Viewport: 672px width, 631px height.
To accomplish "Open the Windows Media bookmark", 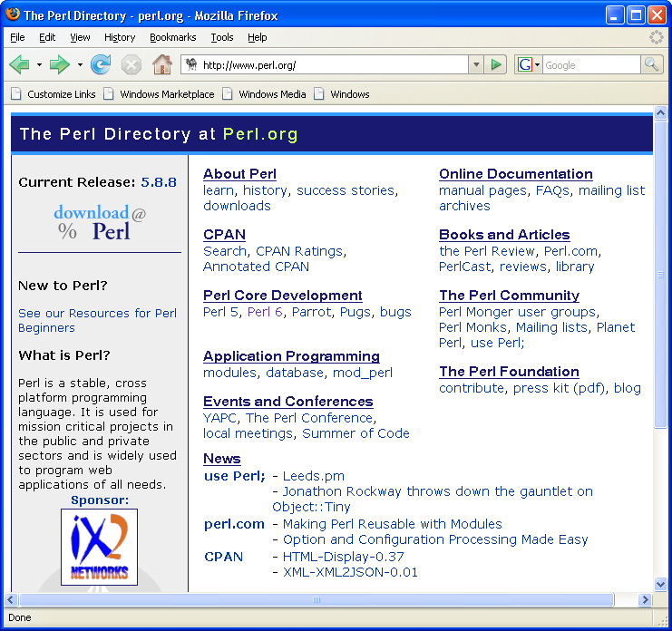I will (x=265, y=93).
